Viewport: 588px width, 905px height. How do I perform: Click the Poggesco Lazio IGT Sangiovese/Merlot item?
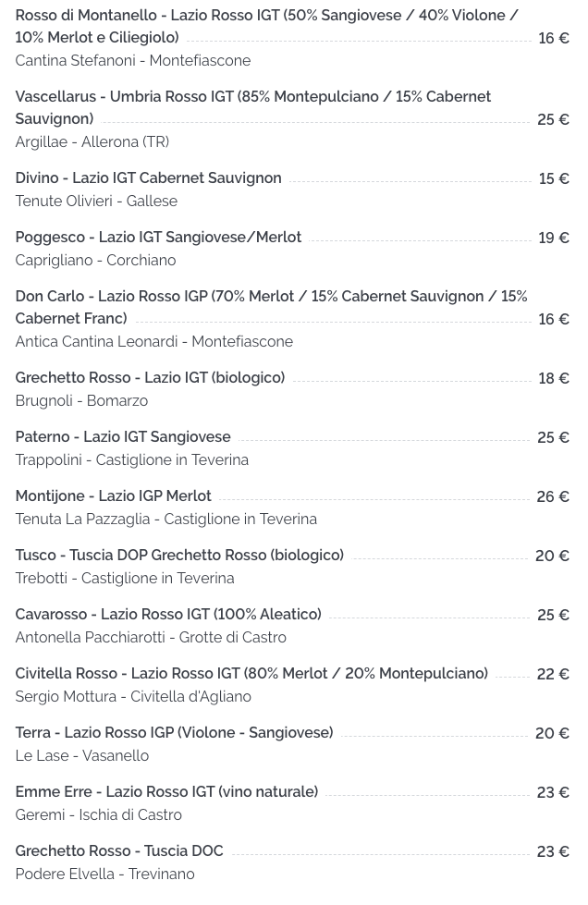point(158,238)
